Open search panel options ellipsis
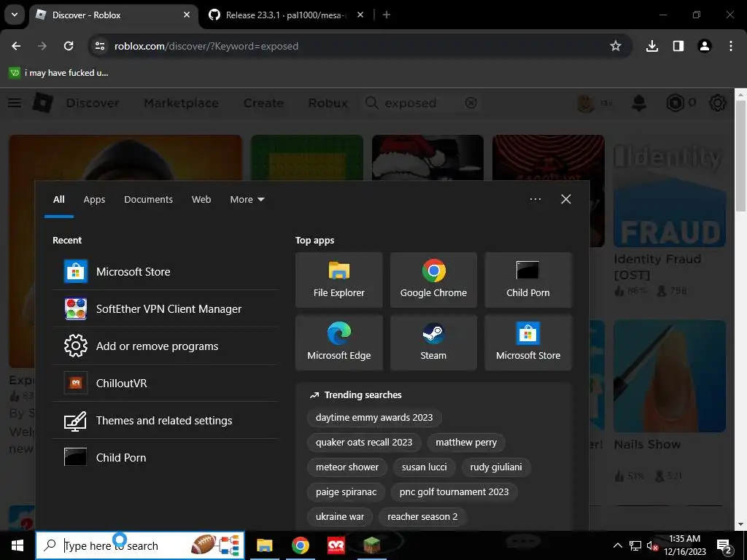The width and height of the screenshot is (747, 560). click(535, 199)
